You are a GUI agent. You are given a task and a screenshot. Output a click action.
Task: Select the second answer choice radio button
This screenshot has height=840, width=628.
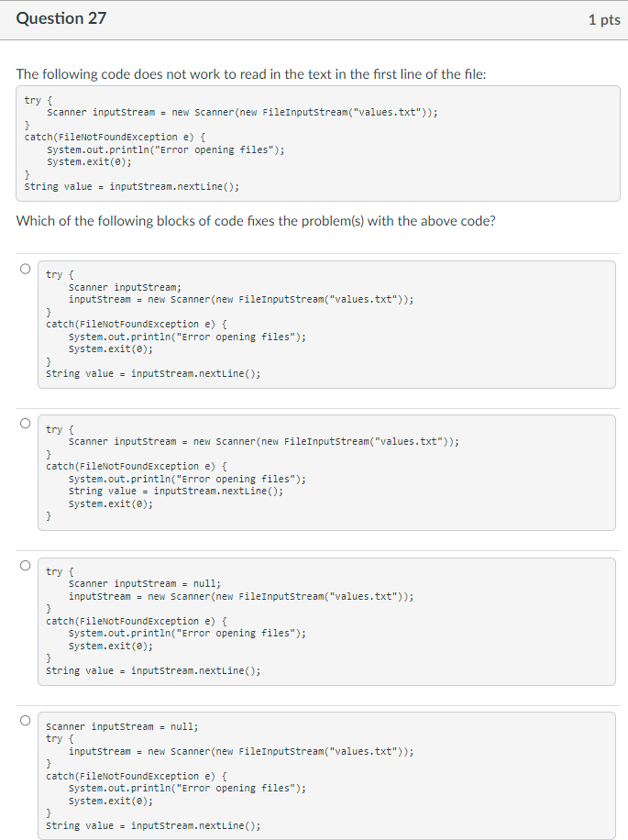point(24,423)
